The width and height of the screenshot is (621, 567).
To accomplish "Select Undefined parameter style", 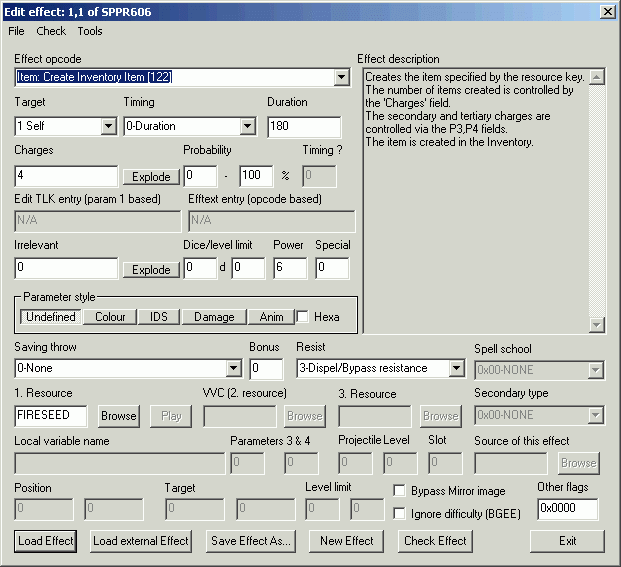I will (x=51, y=317).
